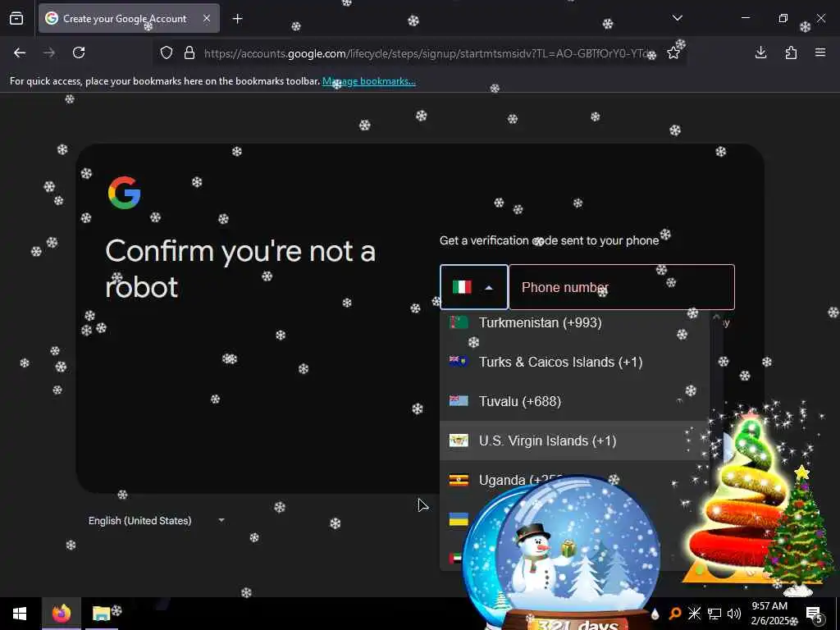Image resolution: width=840 pixels, height=630 pixels.
Task: Pick U.S. Virgin Islands (+1)
Action: 574,441
